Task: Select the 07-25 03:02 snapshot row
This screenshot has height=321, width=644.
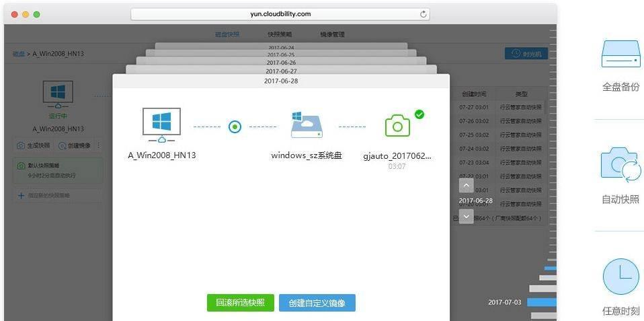Action: click(499, 135)
